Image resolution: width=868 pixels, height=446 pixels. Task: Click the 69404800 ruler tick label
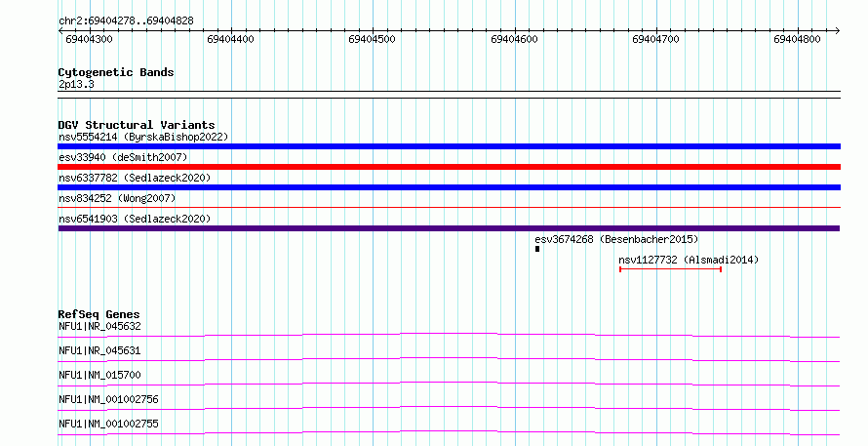pos(797,39)
